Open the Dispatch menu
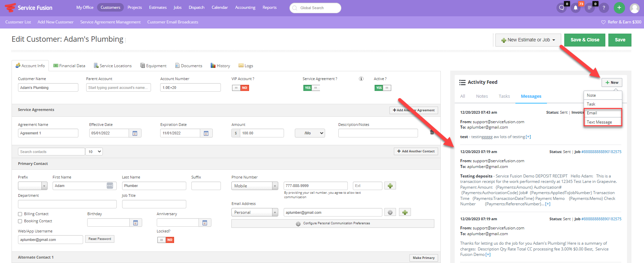Image resolution: width=644 pixels, height=263 pixels. click(x=196, y=7)
